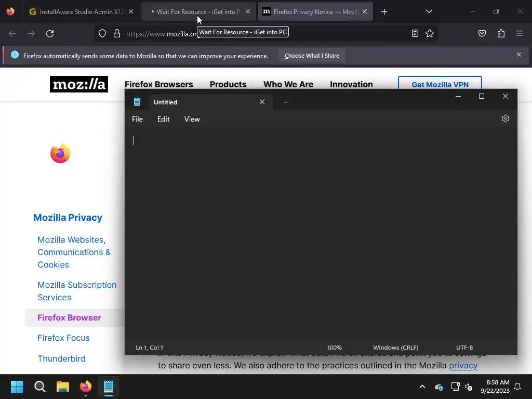Open the Notepad Edit menu
The image size is (532, 399).
[x=163, y=119]
